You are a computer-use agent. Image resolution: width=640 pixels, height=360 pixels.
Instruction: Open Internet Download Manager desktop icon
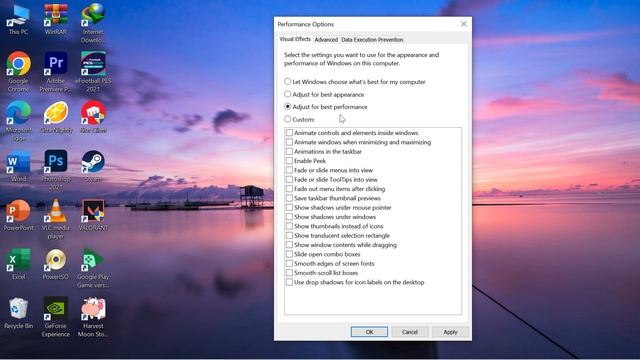(x=93, y=23)
